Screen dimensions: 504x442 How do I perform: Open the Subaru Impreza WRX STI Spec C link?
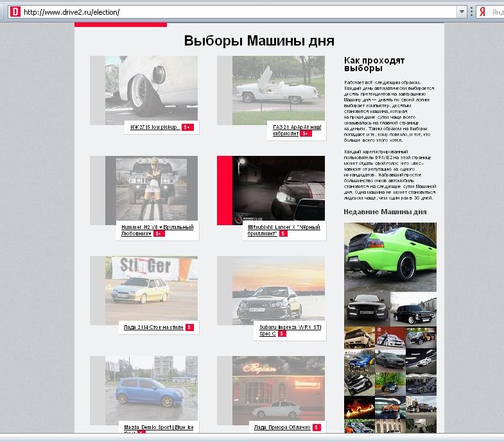290,330
